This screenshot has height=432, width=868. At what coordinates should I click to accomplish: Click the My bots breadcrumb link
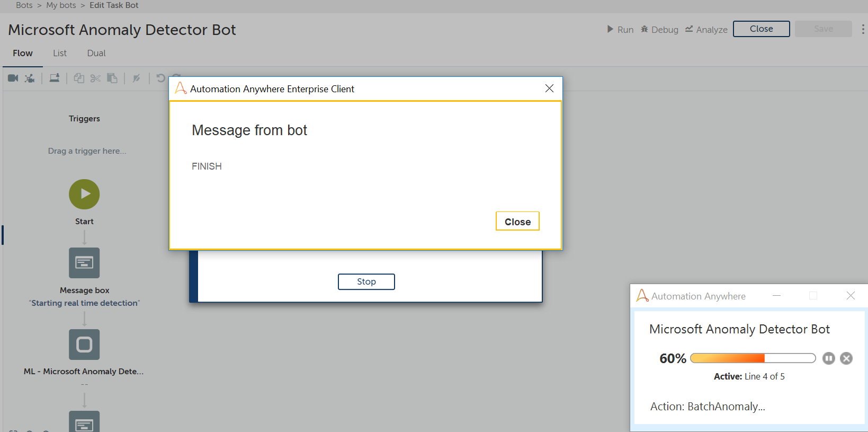click(x=61, y=5)
